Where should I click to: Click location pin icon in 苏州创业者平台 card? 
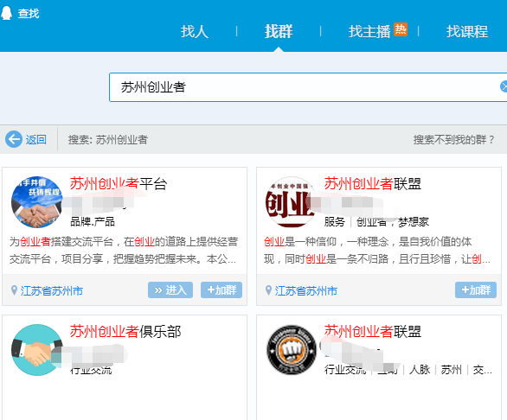(x=14, y=290)
